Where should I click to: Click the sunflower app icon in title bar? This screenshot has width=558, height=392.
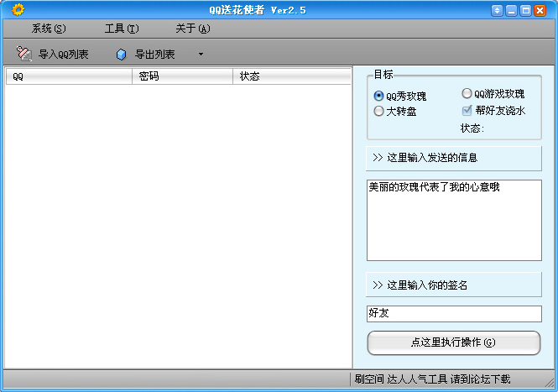tap(18, 9)
